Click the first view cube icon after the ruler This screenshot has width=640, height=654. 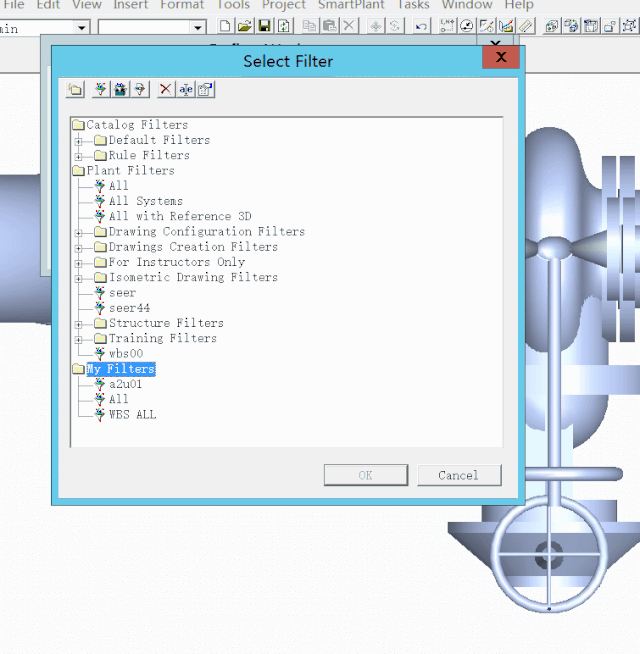[x=552, y=26]
